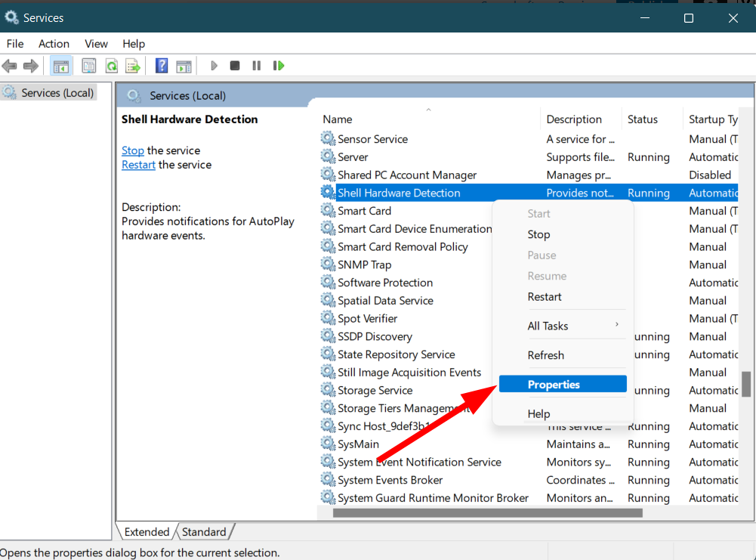Choose Properties in the context menu
Image resolution: width=756 pixels, height=560 pixels.
[x=554, y=385]
